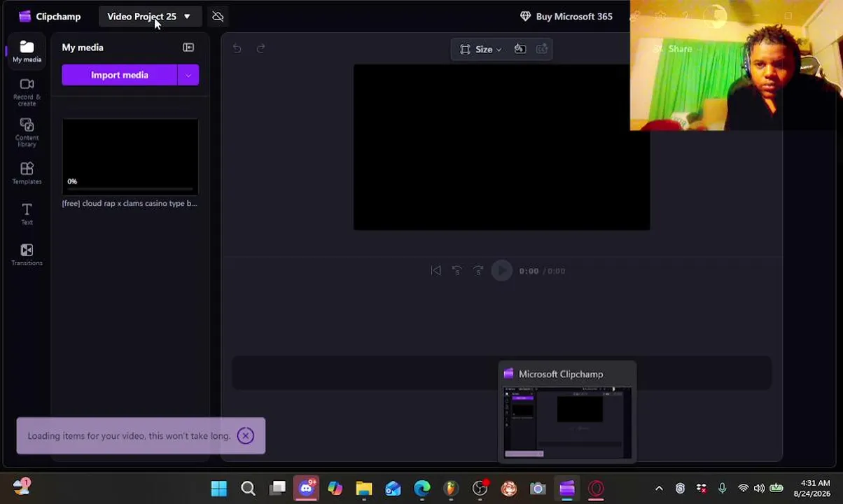Click the Video Project 25 title
This screenshot has height=504, width=843.
click(141, 16)
